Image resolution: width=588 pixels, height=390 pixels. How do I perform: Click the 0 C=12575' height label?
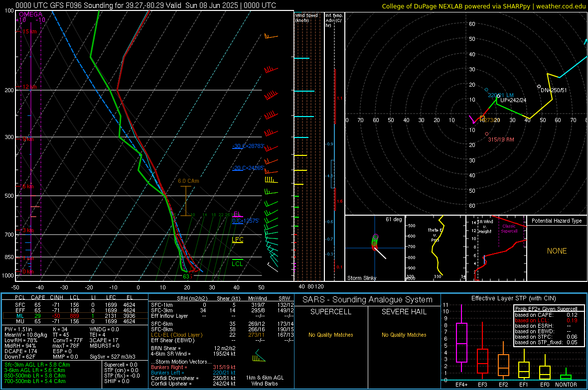246,221
